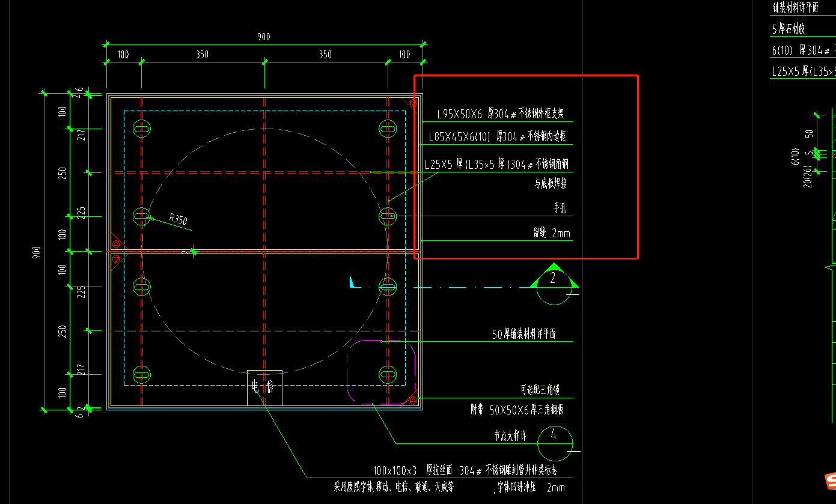Click the '采用康熙字体,移动、电信' note
Screen dimensions: 836x504
click(x=394, y=487)
